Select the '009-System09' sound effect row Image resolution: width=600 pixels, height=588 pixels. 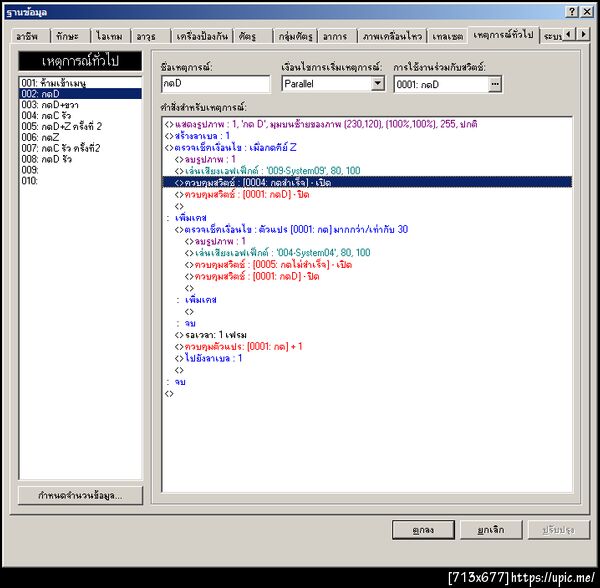coord(367,171)
